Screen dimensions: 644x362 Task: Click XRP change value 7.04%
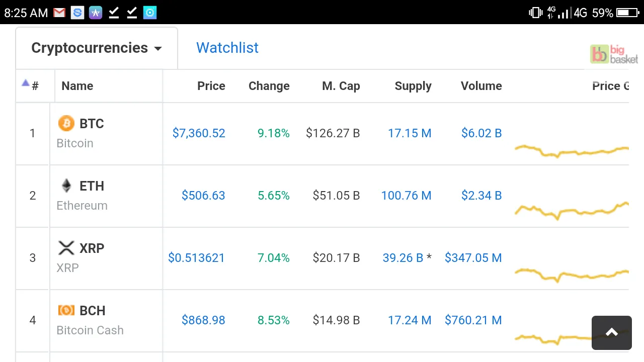274,258
